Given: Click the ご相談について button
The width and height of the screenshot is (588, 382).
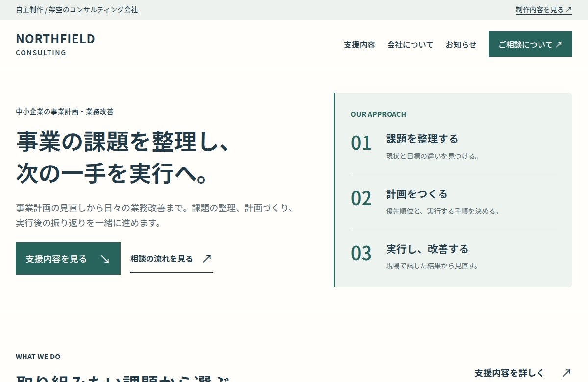Looking at the screenshot, I should click(530, 44).
